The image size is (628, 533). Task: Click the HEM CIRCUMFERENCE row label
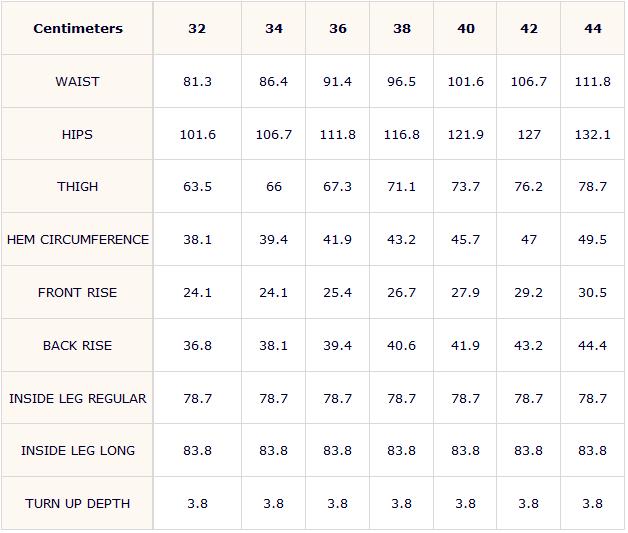tap(78, 239)
